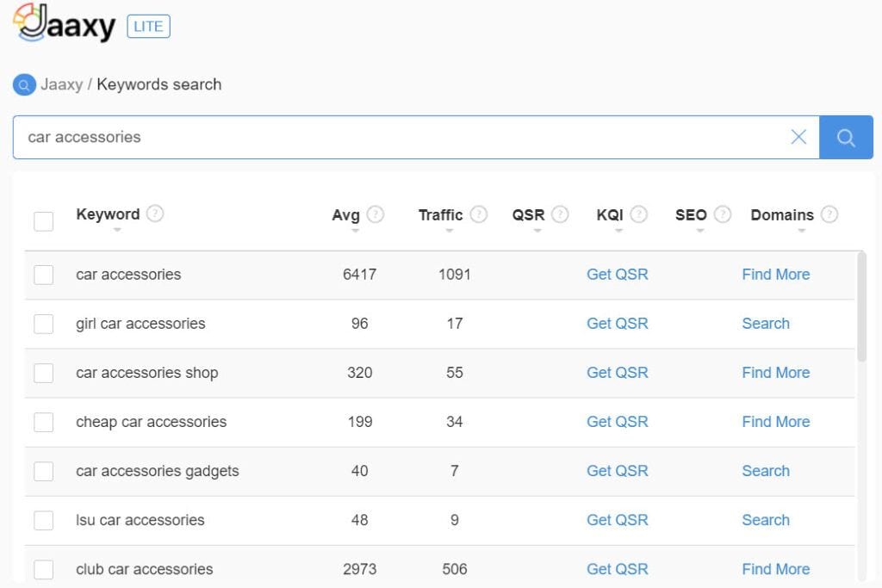Select the cheap car accessories checkbox
Screen dimensions: 882x588
click(x=43, y=423)
